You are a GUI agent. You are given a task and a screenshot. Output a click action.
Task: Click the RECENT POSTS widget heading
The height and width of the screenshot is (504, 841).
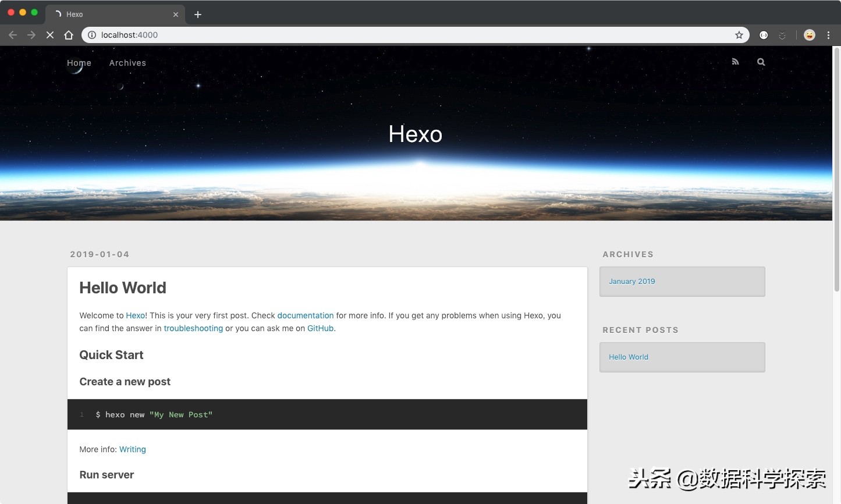[x=640, y=330]
